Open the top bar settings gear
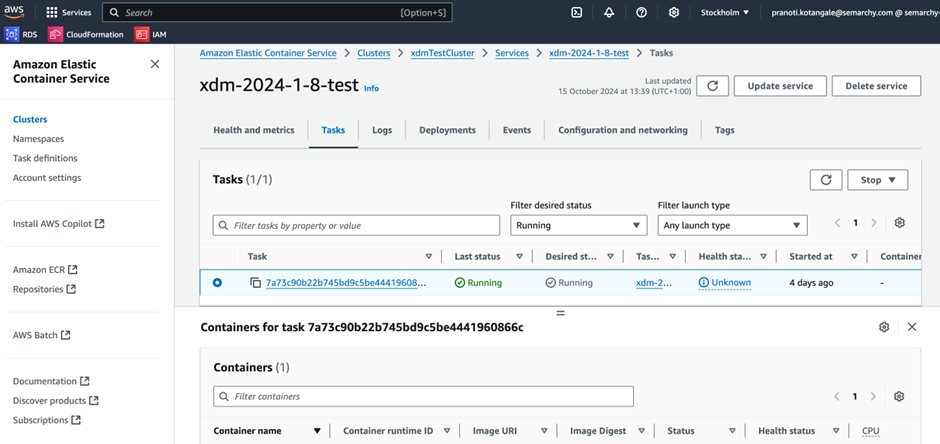The height and width of the screenshot is (444, 940). 674,13
